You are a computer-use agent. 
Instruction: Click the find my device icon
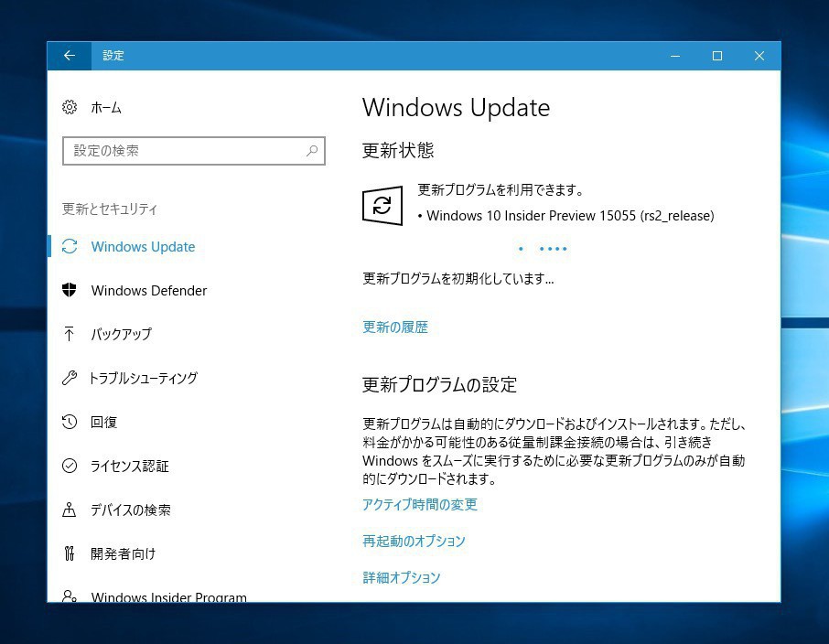[x=70, y=510]
